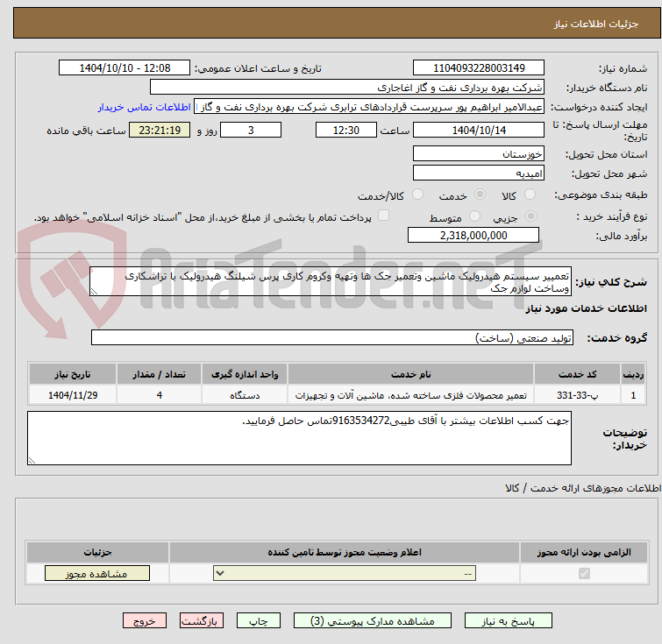Viewport: 662px width, 644px height.
Task: Click the بازگشت back button
Action: tap(202, 621)
